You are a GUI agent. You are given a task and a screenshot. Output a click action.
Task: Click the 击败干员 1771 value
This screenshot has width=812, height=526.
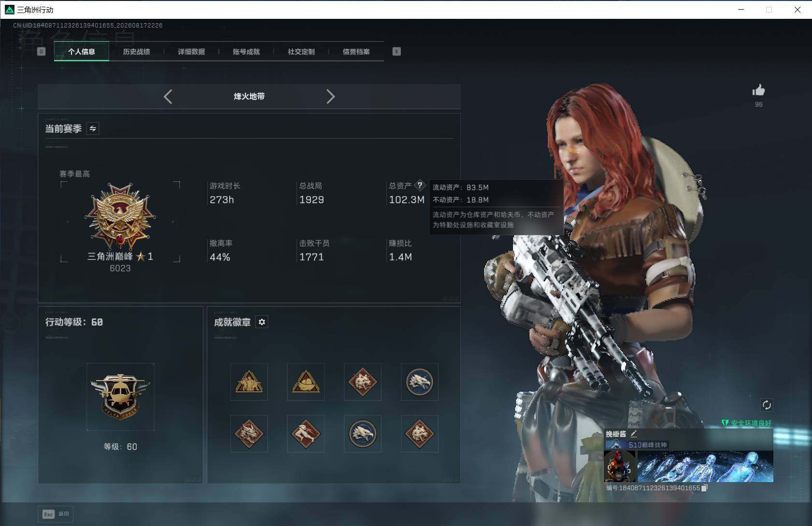(x=312, y=257)
